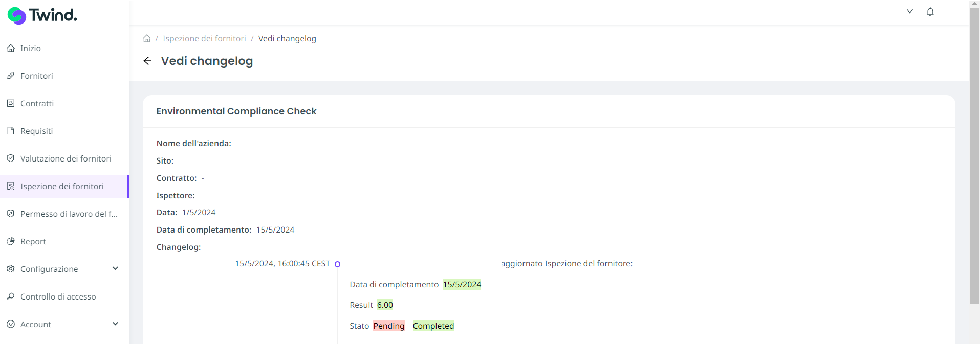Screen dimensions: 980x344
Task: Click the timestamp 15/5/2024, 16:00:45 CEST
Action: [x=282, y=264]
